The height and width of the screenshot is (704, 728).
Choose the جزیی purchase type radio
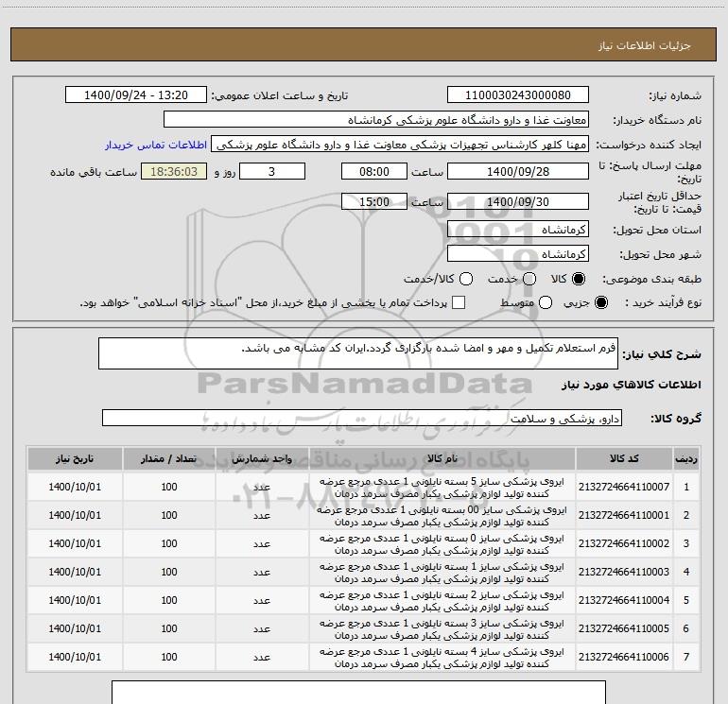tap(601, 302)
